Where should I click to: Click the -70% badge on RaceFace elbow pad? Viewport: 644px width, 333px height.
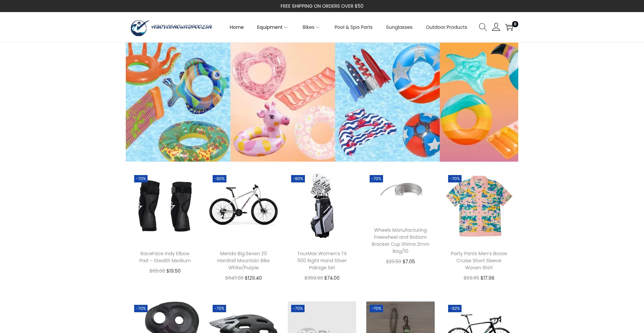tap(141, 179)
